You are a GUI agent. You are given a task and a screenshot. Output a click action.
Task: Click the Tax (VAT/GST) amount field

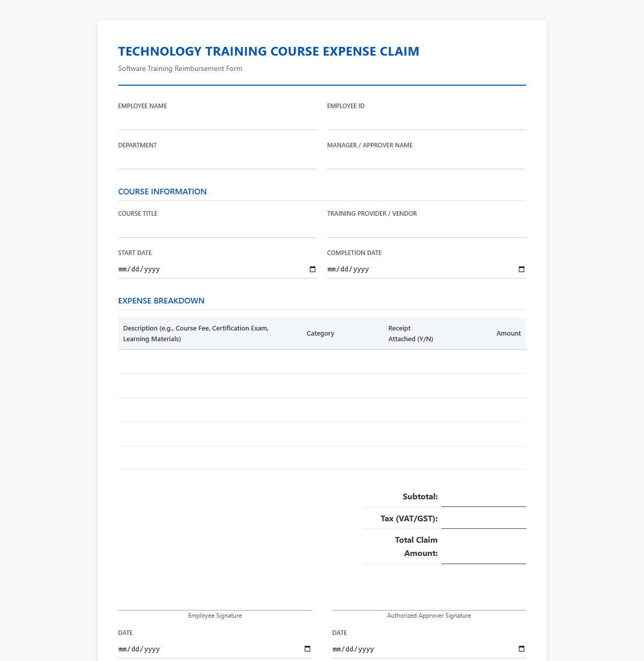coord(484,518)
